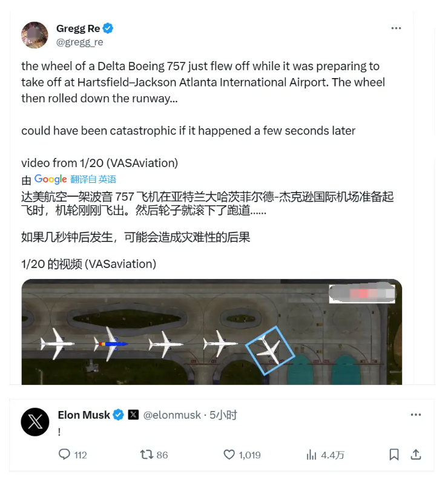The image size is (448, 477).
Task: Open the post timestamp showing 5小时
Action: point(223,415)
